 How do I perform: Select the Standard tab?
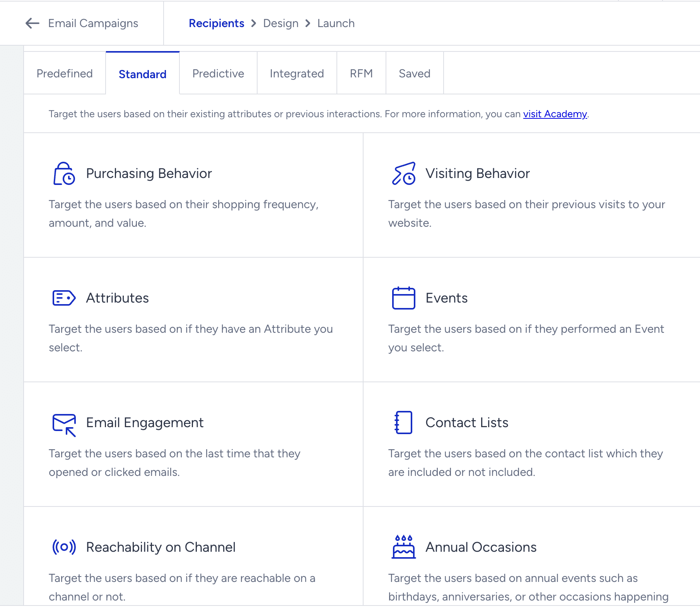click(x=142, y=74)
